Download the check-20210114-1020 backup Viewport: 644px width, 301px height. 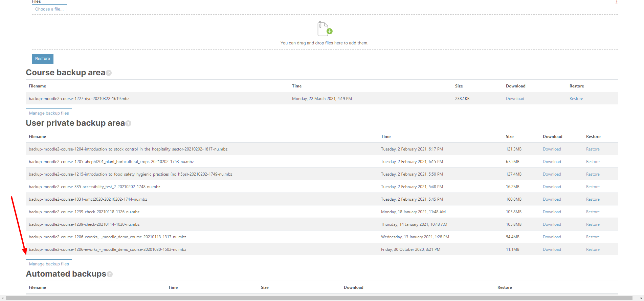coord(552,224)
